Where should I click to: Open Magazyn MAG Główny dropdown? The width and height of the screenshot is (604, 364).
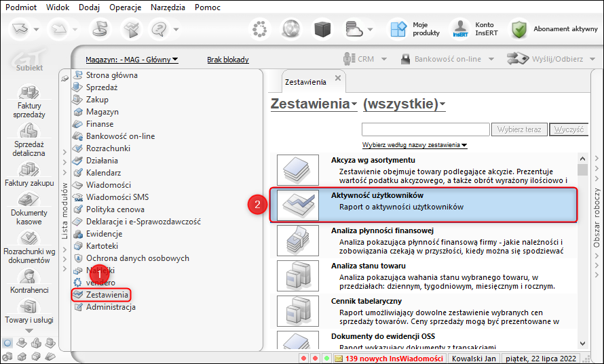(132, 60)
